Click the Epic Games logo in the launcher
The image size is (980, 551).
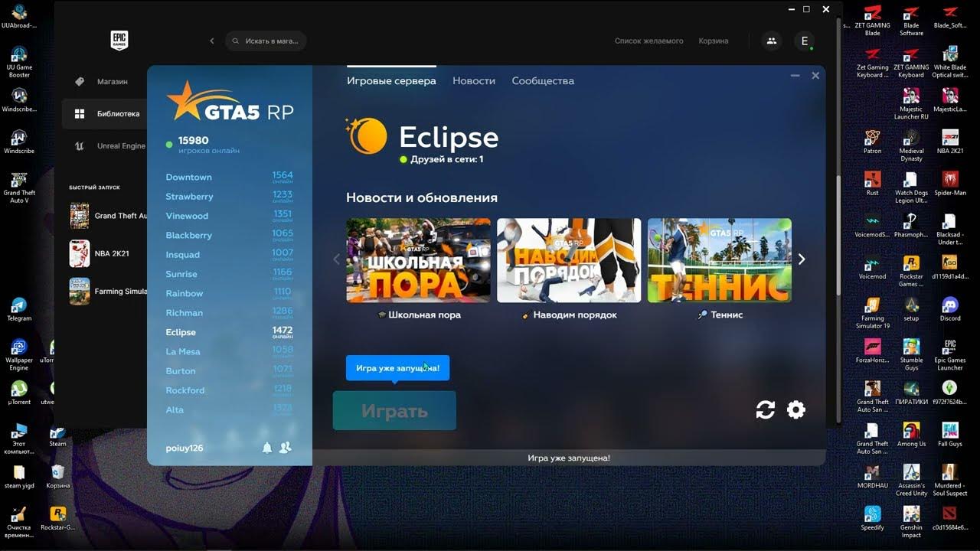tap(119, 40)
